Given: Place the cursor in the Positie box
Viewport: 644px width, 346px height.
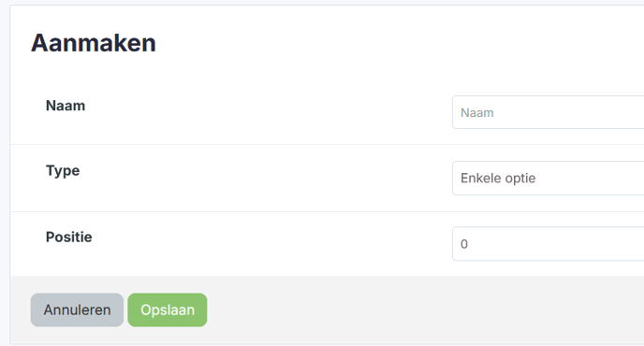Looking at the screenshot, I should 548,244.
